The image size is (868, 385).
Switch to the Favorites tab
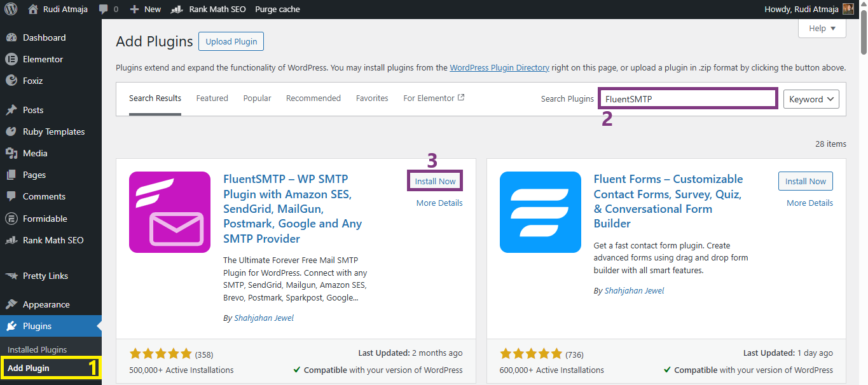click(372, 98)
